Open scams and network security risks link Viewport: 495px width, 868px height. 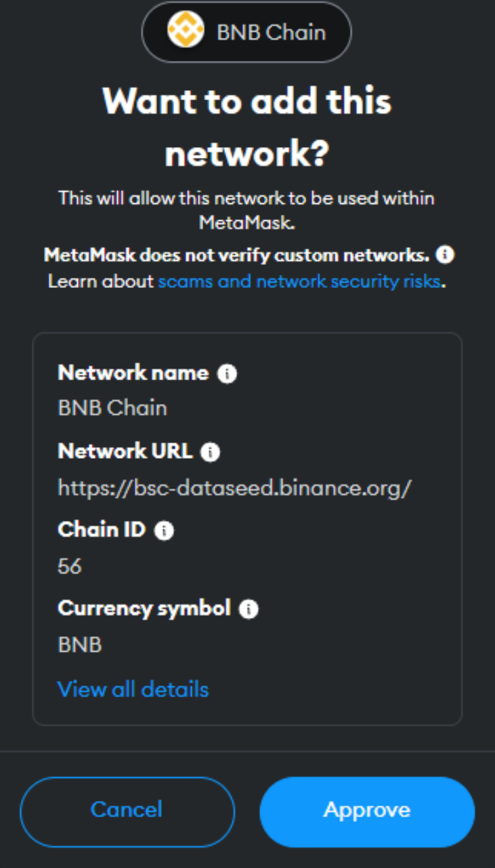click(x=299, y=281)
